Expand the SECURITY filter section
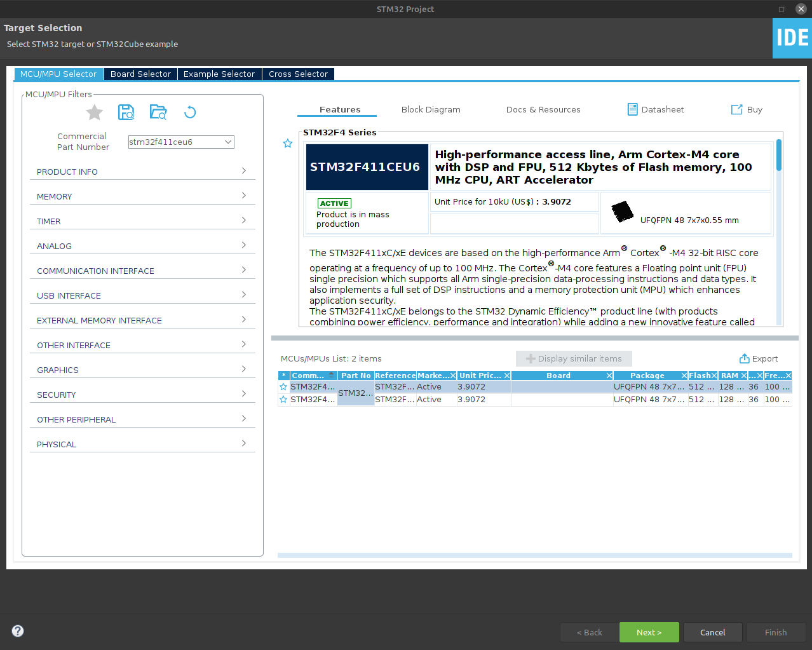Viewport: 812px width, 650px height. 142,395
